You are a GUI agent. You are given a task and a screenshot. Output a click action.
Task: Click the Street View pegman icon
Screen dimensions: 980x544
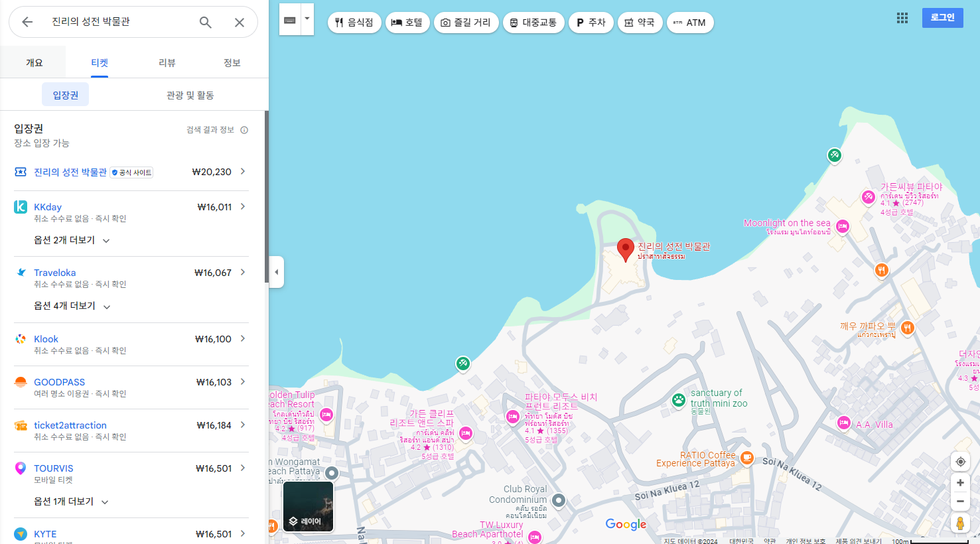[x=960, y=523]
